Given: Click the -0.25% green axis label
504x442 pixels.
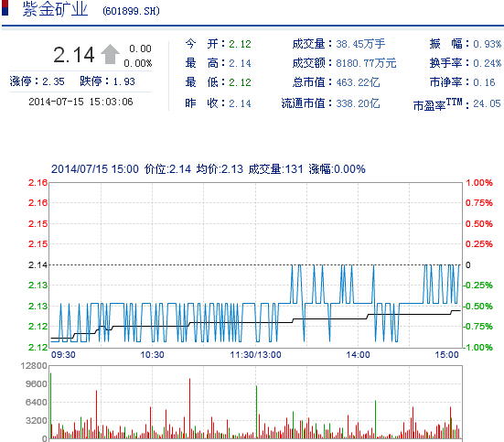Looking at the screenshot, I should click(x=478, y=285).
